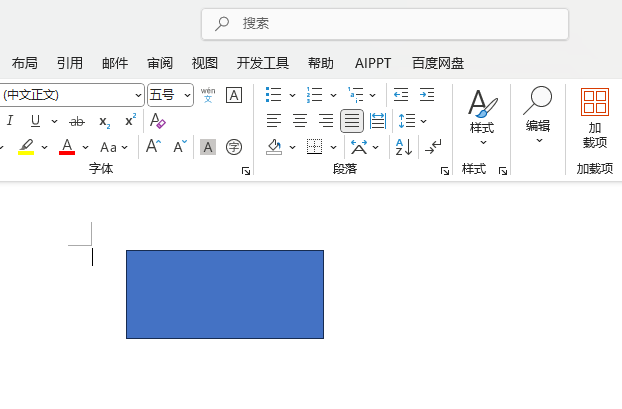Viewport: 622px width, 409px height.
Task: Switch to the 开发工具 tab
Action: [x=263, y=63]
